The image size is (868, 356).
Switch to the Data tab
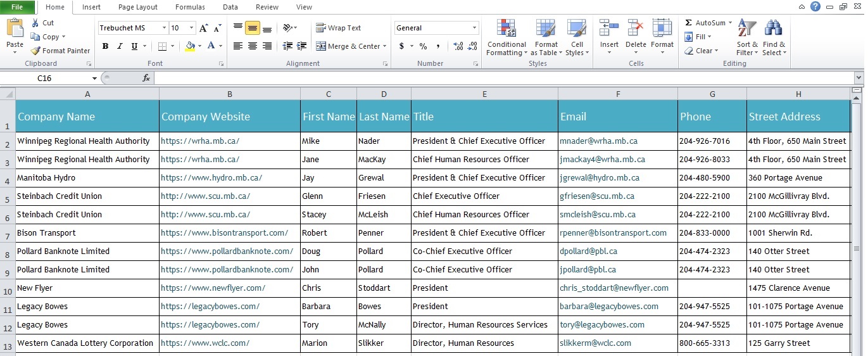pyautogui.click(x=230, y=7)
